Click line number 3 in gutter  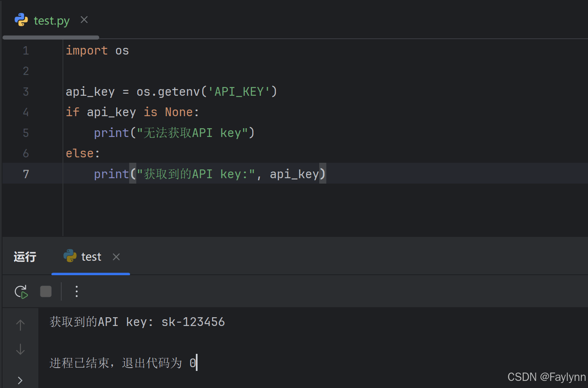[x=26, y=92]
